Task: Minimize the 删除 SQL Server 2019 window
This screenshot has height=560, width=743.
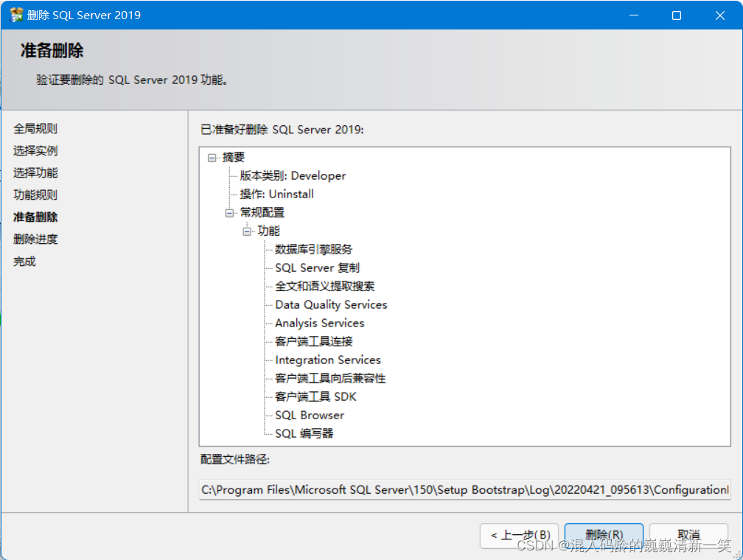Action: coord(634,15)
